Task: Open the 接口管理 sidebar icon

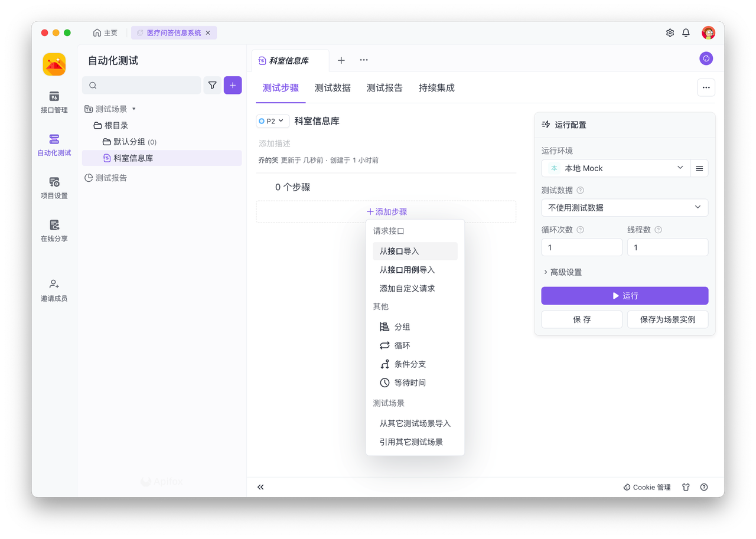Action: coord(54,101)
